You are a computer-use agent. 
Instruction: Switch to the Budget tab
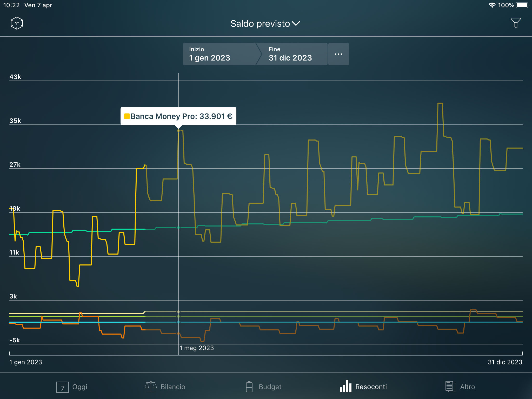coord(264,387)
